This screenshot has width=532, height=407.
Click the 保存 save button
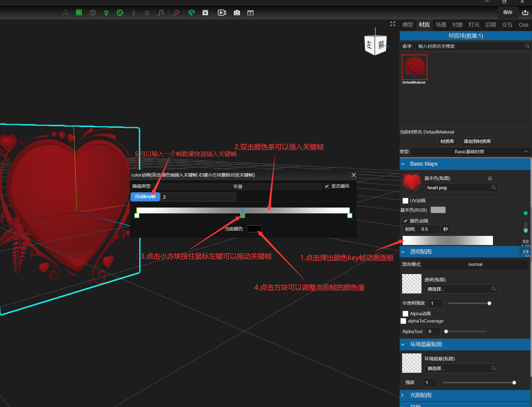[x=508, y=12]
